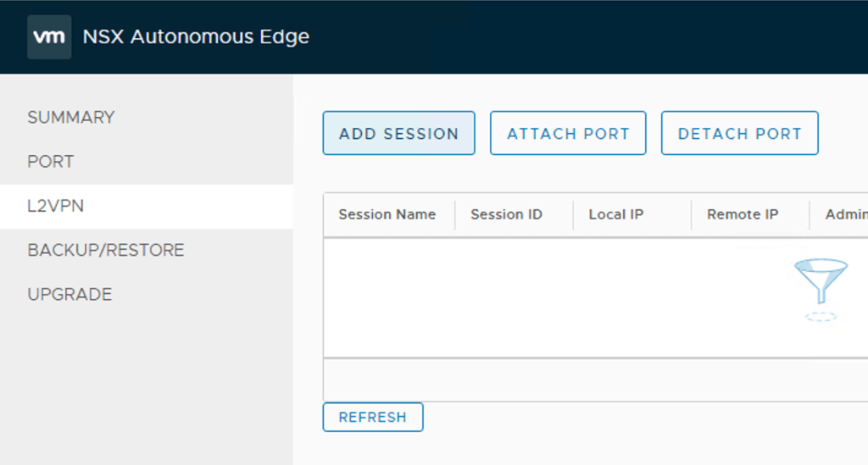This screenshot has height=465, width=868.
Task: Click the VMware vm logo
Action: (x=49, y=37)
